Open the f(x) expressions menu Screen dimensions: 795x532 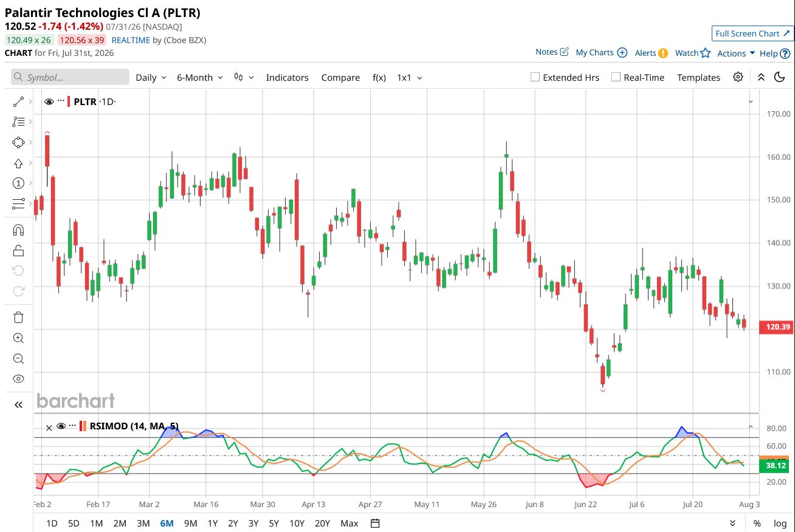point(379,77)
